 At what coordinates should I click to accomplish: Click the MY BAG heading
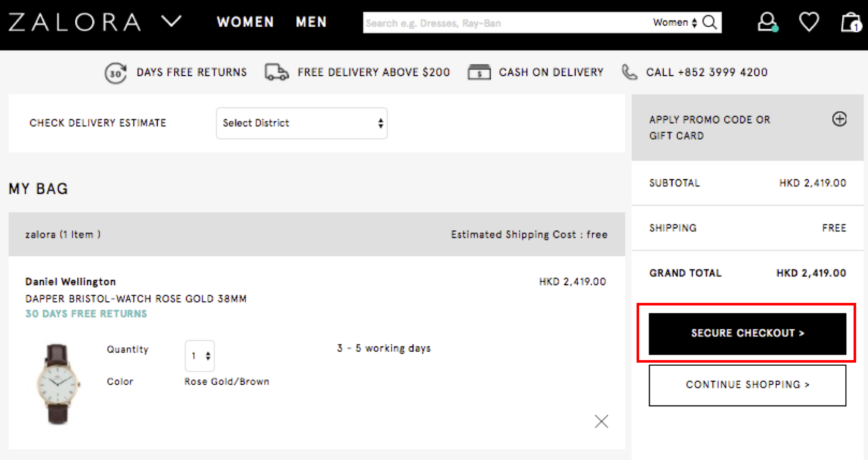38,189
